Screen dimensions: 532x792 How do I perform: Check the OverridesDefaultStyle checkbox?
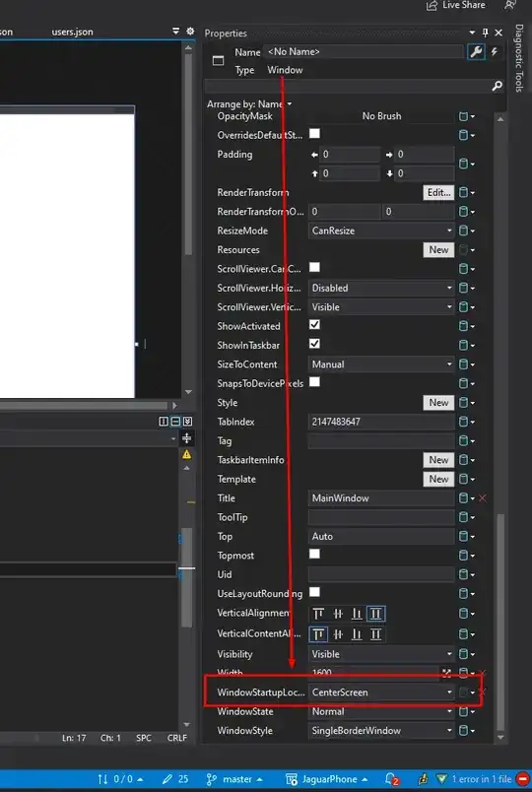(314, 133)
